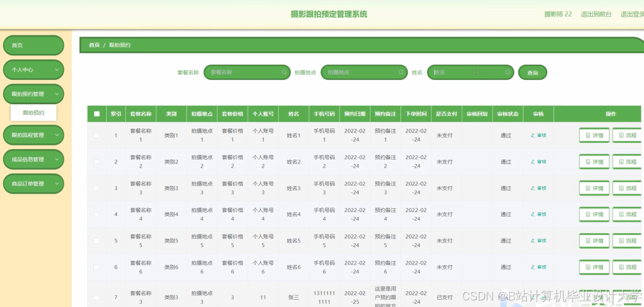Screen dimensions: 644x307
Task: Open 流程 for row 6
Action: (x=627, y=267)
